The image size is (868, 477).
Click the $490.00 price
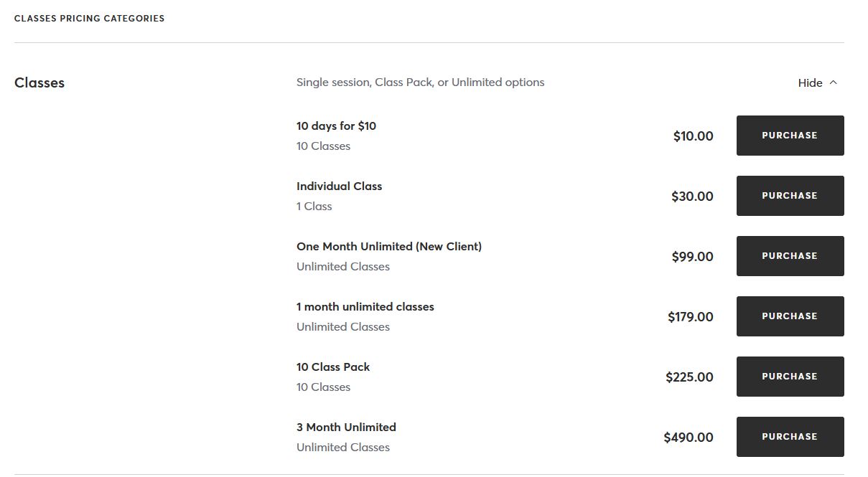(689, 438)
